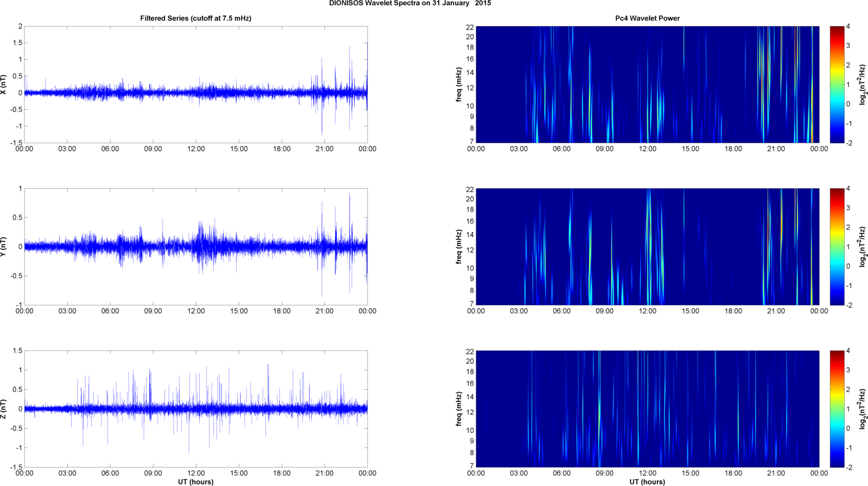This screenshot has width=868, height=486.
Task: Click the 1 tick on the Y (nT) axis
Action: point(20,189)
